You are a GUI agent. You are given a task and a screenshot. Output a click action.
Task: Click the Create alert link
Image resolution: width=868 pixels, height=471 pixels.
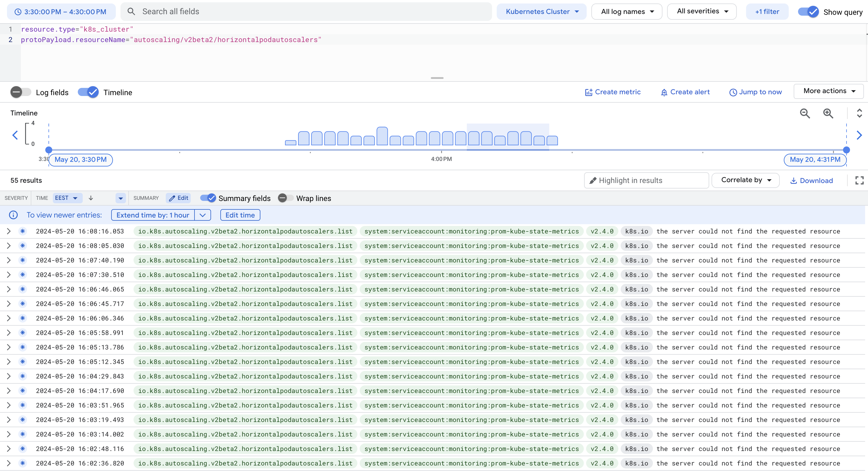click(685, 92)
